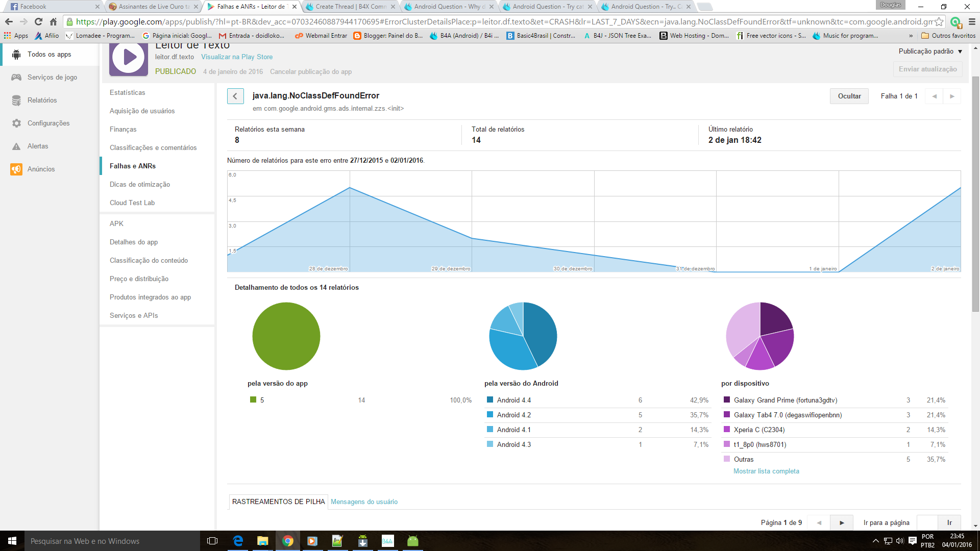Viewport: 980px width, 551px height.
Task: Bookmark page with star icon
Action: point(939,21)
